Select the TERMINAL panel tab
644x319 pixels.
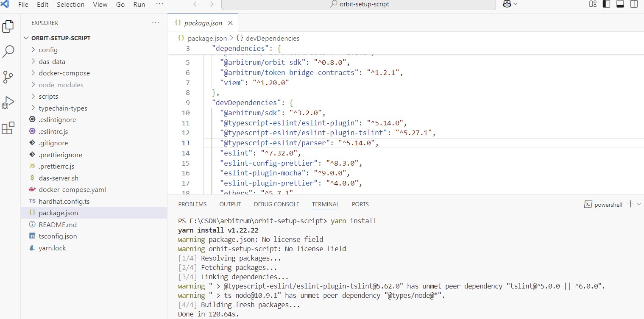point(326,204)
